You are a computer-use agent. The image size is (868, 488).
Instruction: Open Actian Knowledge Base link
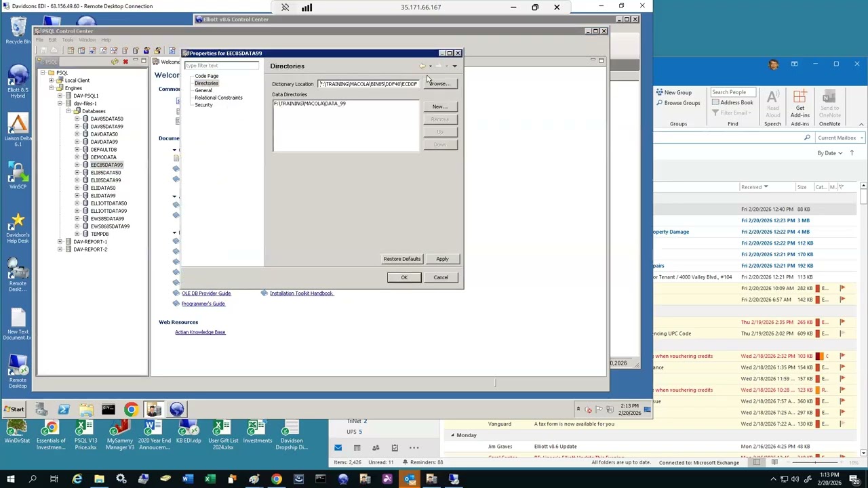[200, 332]
